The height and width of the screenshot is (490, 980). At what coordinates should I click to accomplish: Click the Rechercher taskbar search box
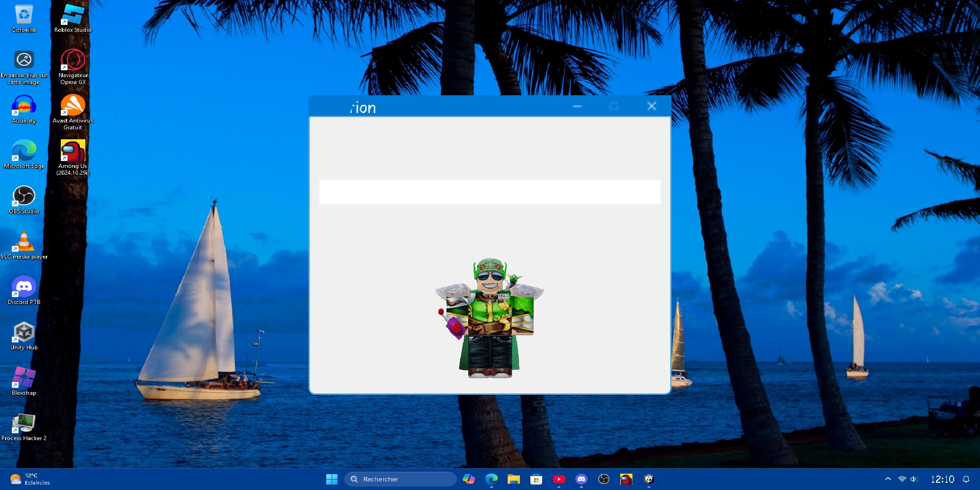click(x=400, y=479)
